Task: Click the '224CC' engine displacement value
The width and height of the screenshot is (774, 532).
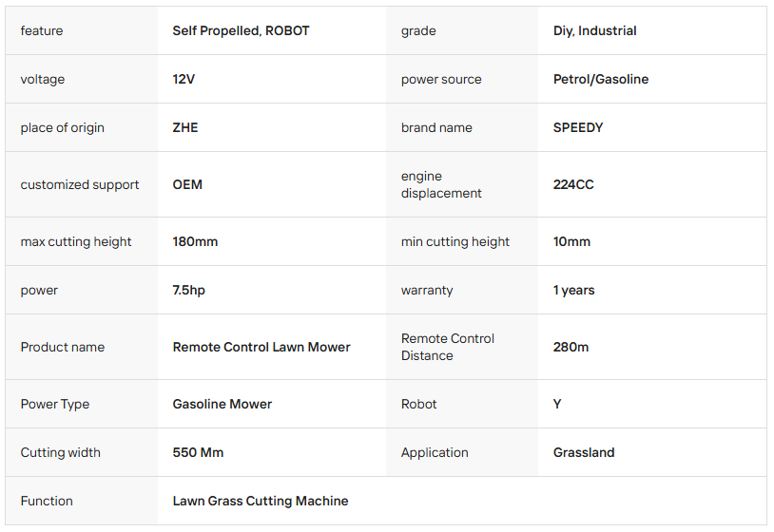Action: [x=572, y=184]
